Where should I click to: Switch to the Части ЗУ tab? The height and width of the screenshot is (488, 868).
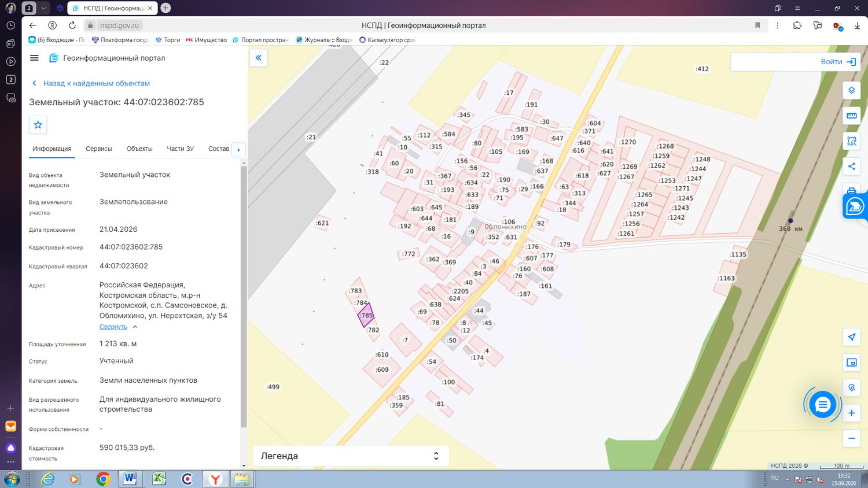point(181,149)
